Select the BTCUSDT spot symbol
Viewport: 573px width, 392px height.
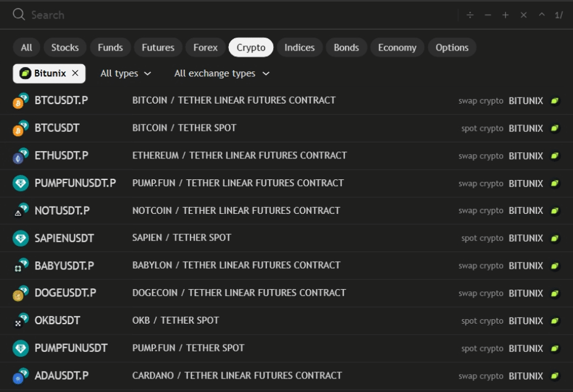[x=286, y=128]
